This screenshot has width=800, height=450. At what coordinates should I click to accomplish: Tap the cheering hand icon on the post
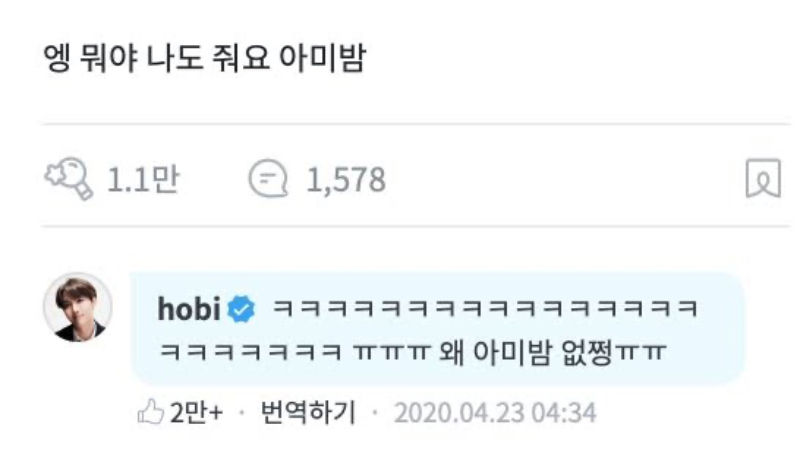(68, 179)
